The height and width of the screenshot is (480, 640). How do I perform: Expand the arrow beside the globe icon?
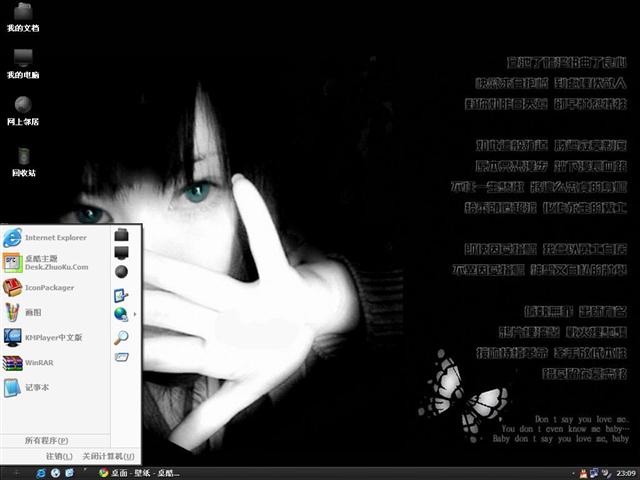pos(135,314)
